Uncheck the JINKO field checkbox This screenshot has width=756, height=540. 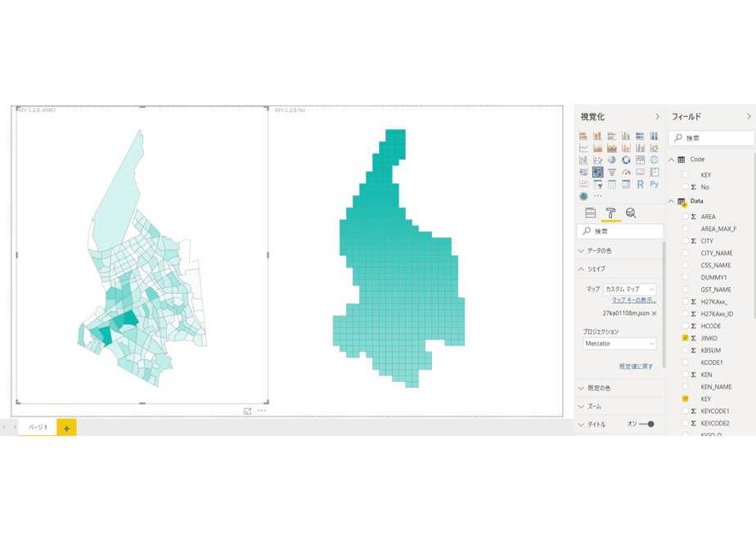[685, 338]
